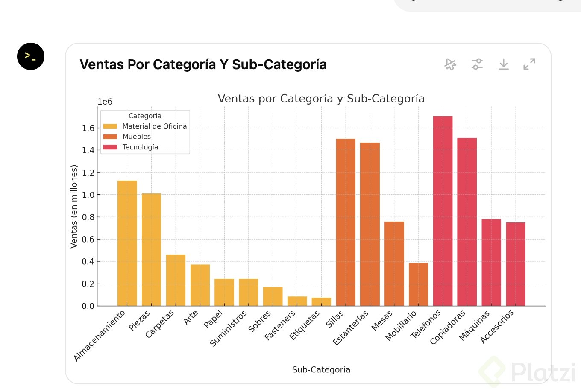
Task: Select the Teléfonos bar in the chart
Action: point(443,211)
